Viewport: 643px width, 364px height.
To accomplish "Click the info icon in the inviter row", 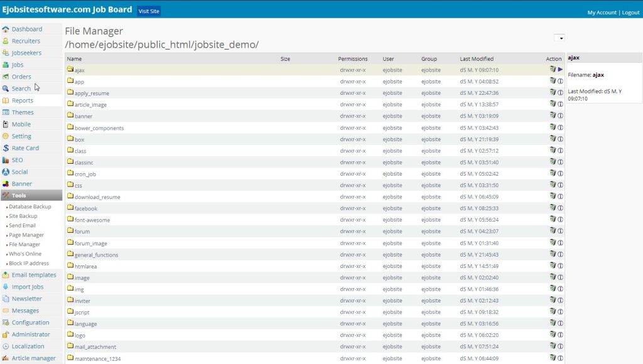I will coord(560,300).
